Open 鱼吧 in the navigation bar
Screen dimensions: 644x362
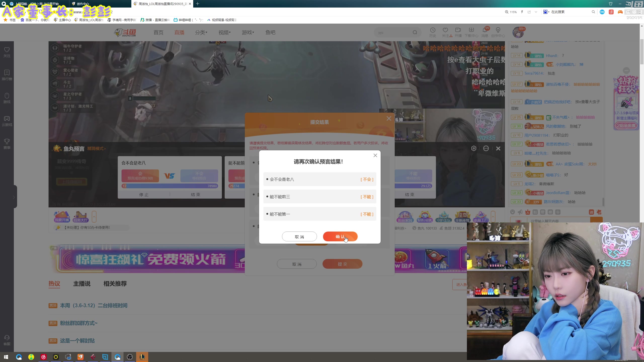tap(270, 32)
